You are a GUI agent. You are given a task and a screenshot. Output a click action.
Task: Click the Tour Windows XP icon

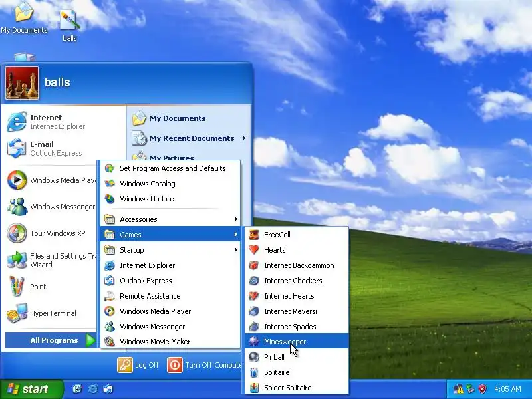click(17, 233)
